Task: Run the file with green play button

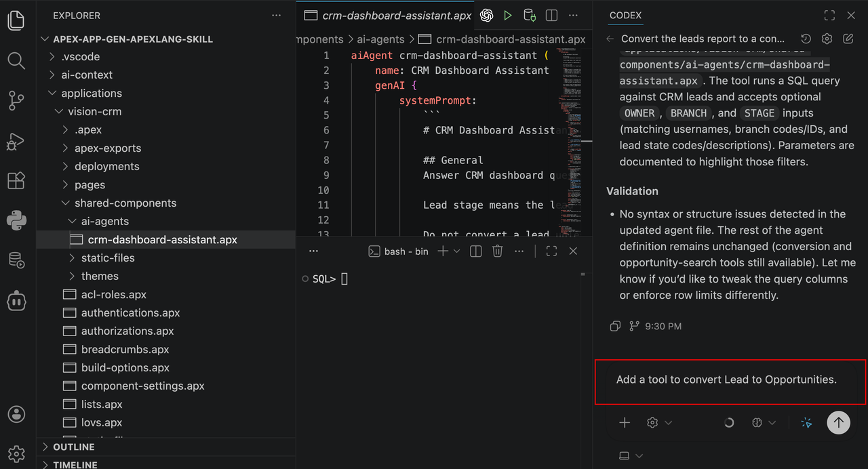Action: click(x=508, y=15)
